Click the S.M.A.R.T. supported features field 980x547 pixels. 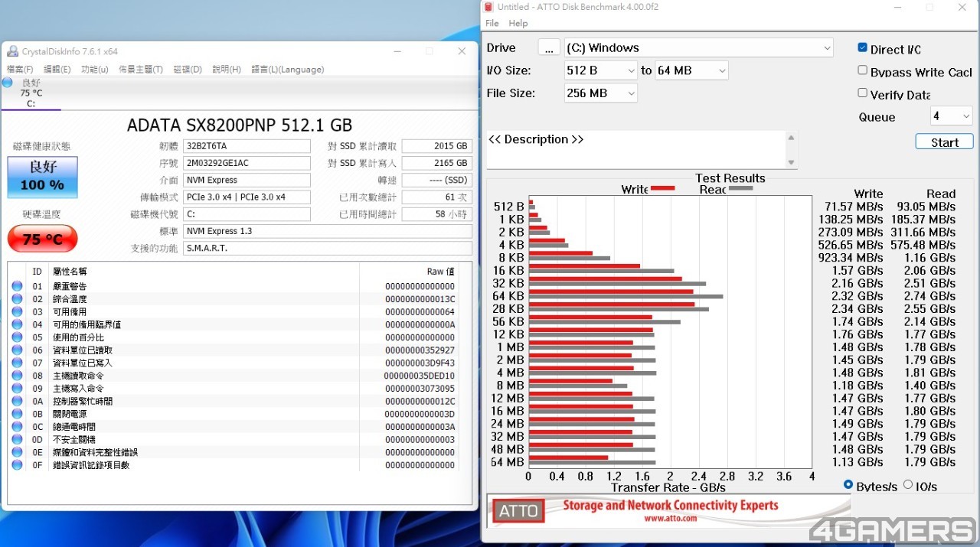(x=328, y=249)
